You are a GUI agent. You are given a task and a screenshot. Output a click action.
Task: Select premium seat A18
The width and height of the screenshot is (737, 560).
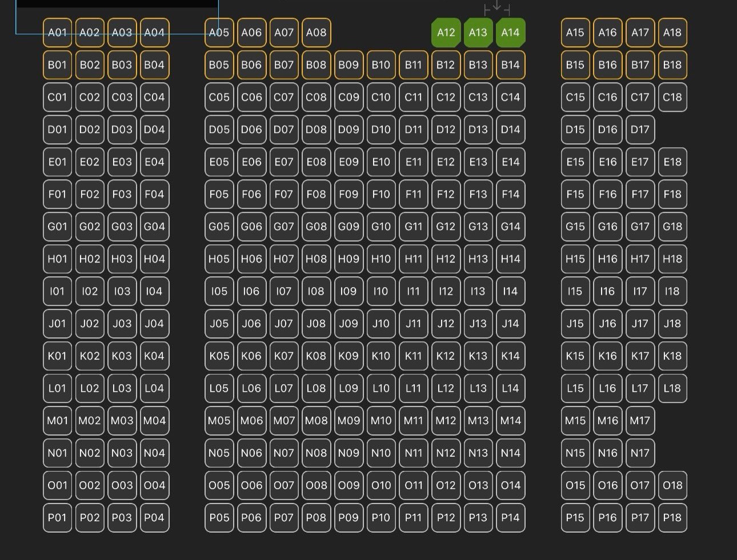tap(672, 33)
